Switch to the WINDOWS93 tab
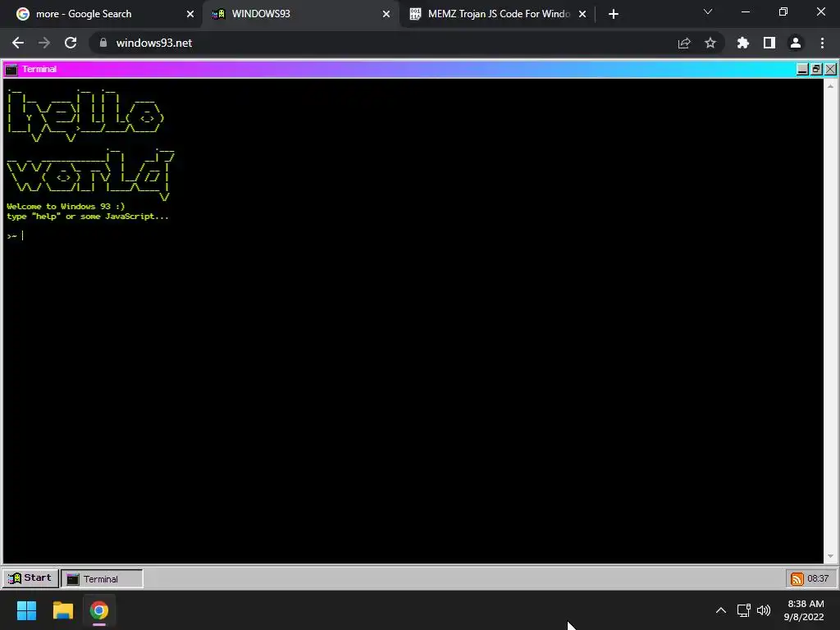840x630 pixels. pyautogui.click(x=301, y=14)
